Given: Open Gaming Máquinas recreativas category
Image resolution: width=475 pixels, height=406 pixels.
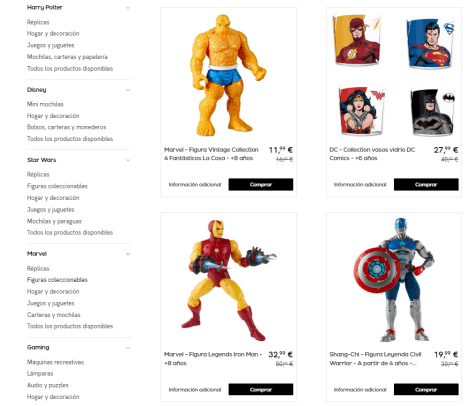Looking at the screenshot, I should click(55, 362).
